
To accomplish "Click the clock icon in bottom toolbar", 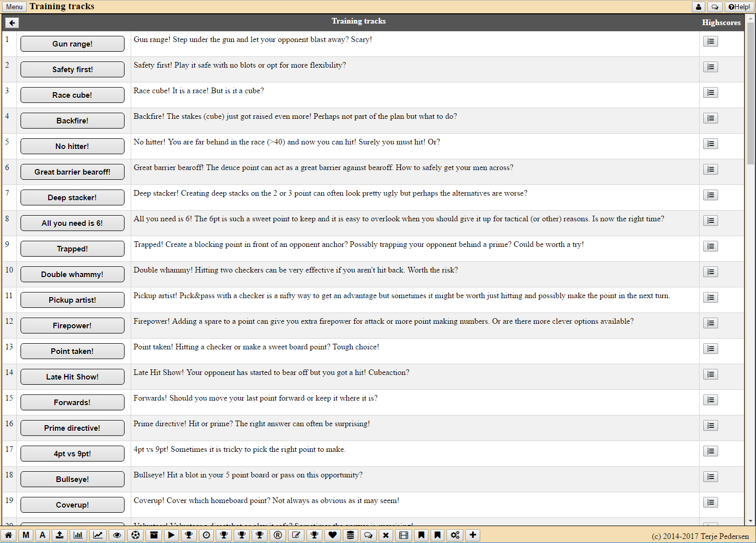I will pyautogui.click(x=206, y=535).
